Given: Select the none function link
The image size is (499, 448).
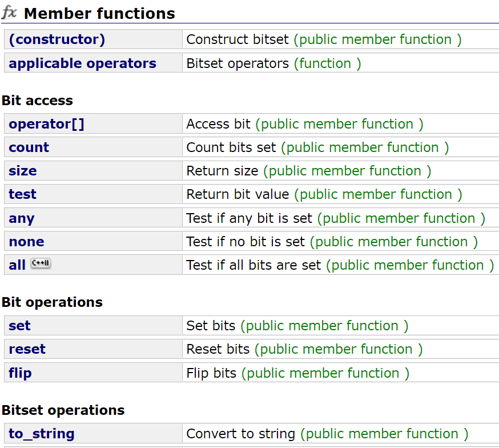Looking at the screenshot, I should 26,242.
